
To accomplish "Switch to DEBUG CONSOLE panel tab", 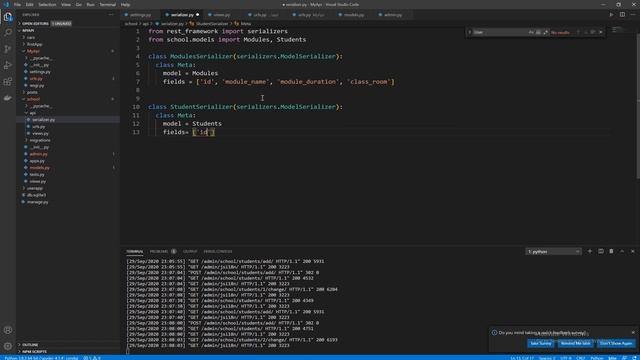I will [218, 251].
